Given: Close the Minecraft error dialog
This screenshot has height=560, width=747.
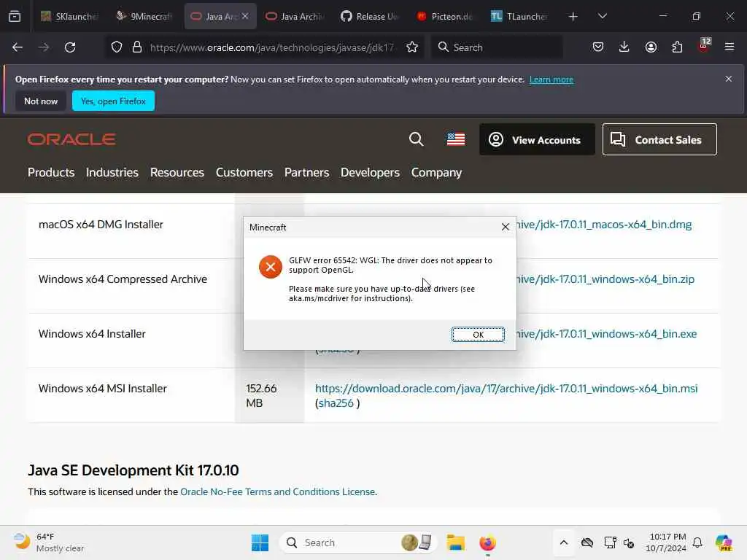Looking at the screenshot, I should click(x=506, y=227).
